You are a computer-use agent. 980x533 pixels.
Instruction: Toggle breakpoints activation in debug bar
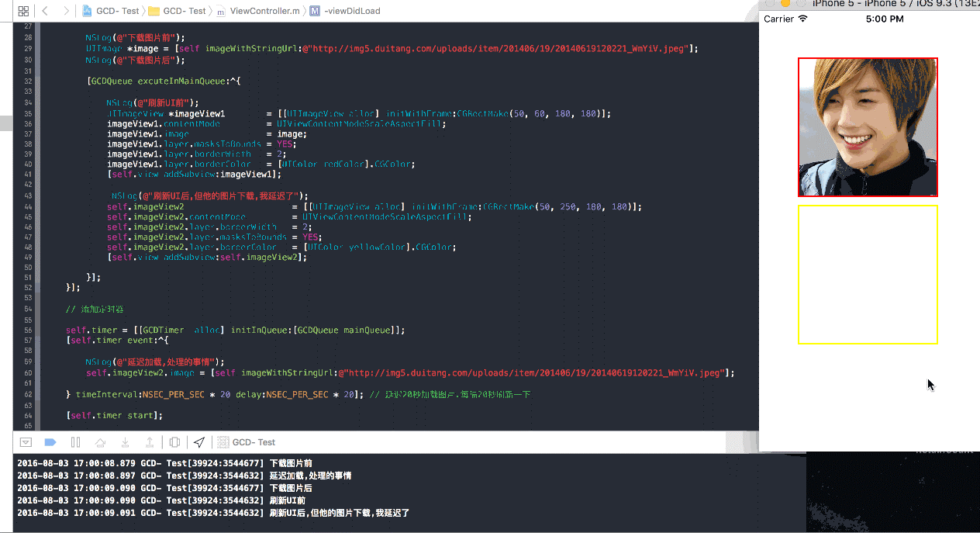(x=50, y=442)
